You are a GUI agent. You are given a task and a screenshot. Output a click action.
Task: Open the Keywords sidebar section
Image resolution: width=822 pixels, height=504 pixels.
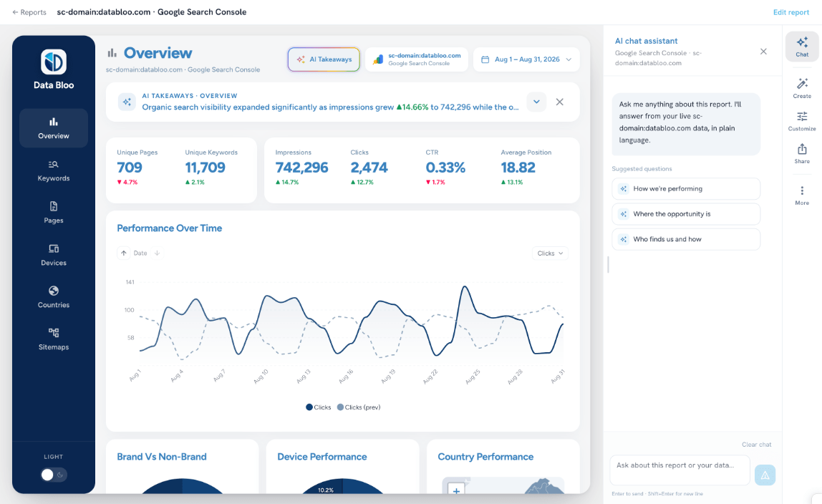tap(54, 170)
